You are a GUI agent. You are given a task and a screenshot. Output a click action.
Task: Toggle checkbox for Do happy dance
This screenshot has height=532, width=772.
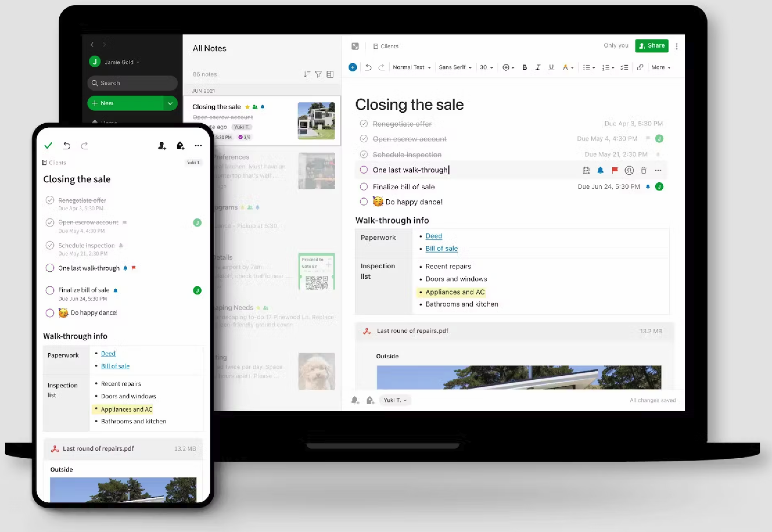pos(364,202)
